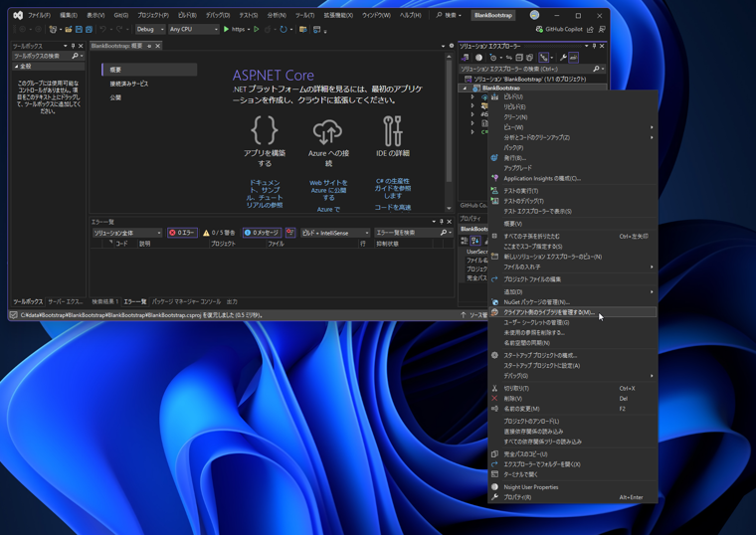Toggle the '0 メッセージ' messages filter

click(262, 233)
